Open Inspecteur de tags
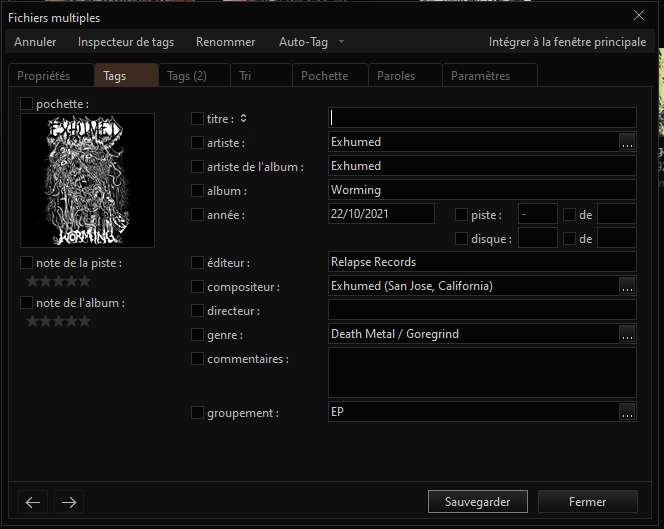 [x=126, y=42]
